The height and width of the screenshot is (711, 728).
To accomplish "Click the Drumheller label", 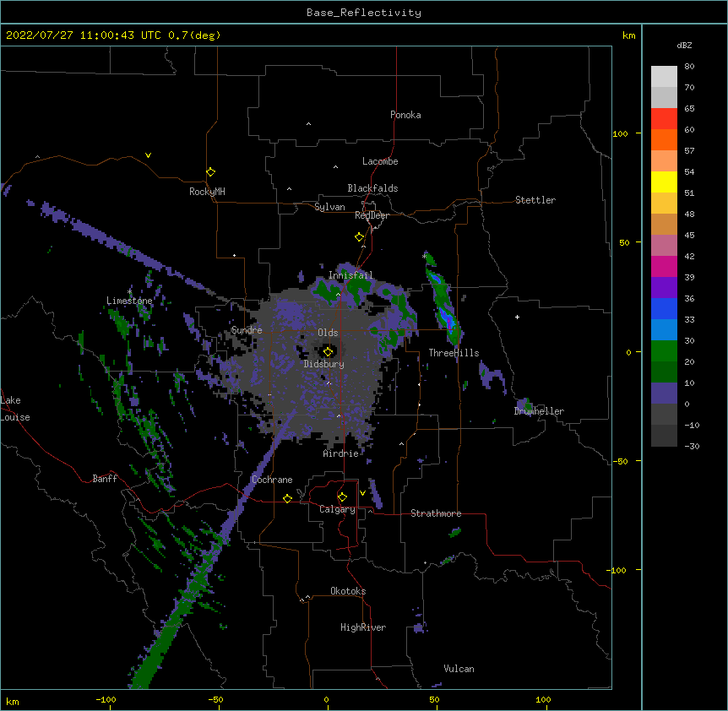I will tap(539, 411).
